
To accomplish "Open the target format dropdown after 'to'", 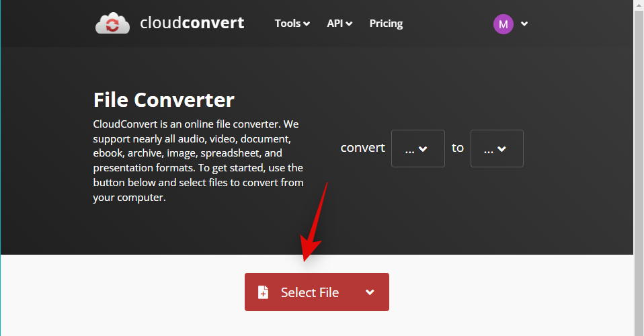I will [497, 149].
